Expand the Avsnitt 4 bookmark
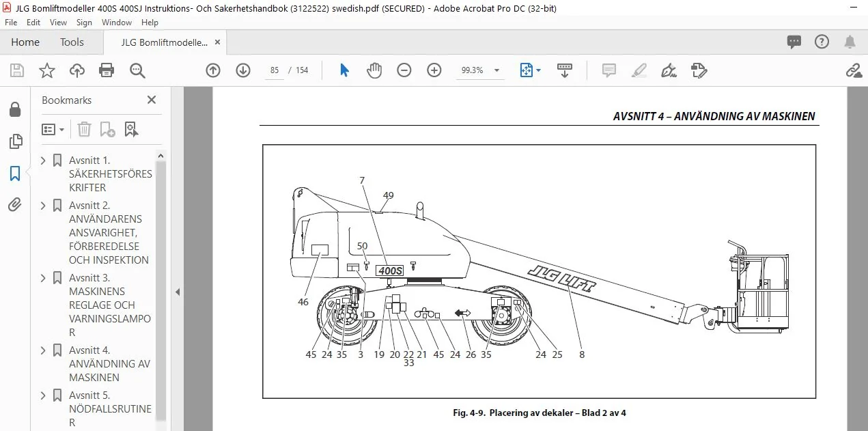The height and width of the screenshot is (431, 868). point(44,350)
